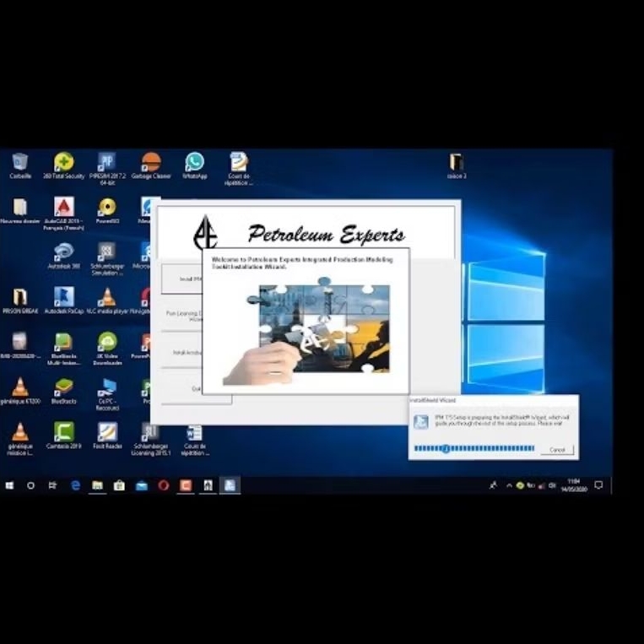Open Foxit Reader desktop shortcut
The height and width of the screenshot is (644, 644).
click(x=107, y=436)
